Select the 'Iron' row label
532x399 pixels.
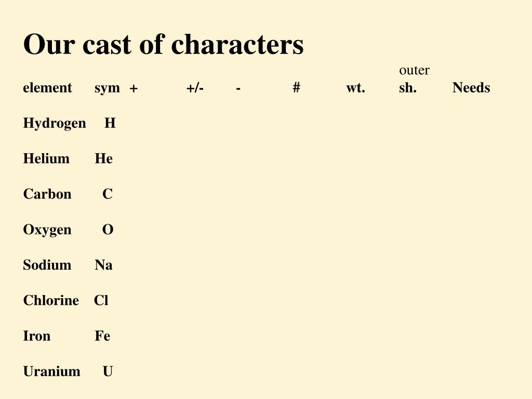(37, 336)
